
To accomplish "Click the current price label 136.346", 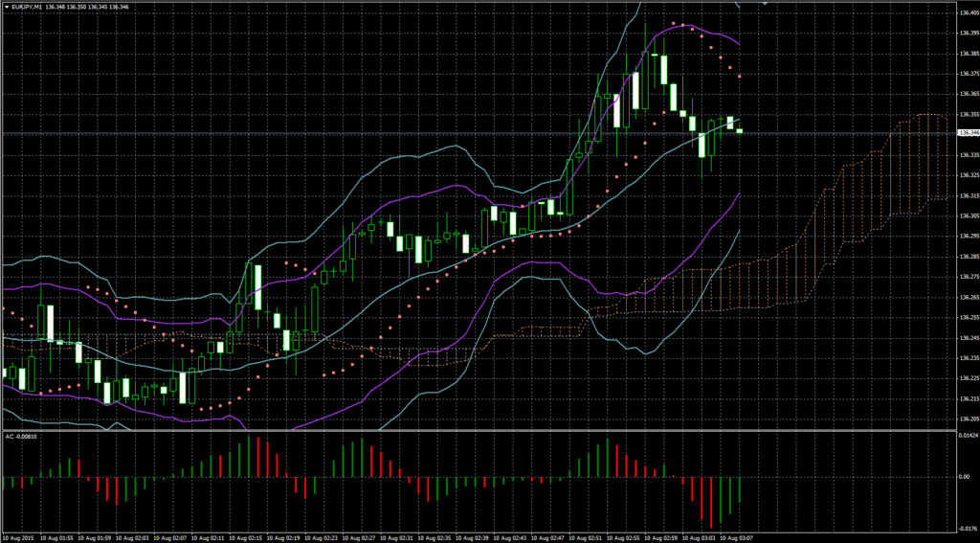I will (x=967, y=132).
